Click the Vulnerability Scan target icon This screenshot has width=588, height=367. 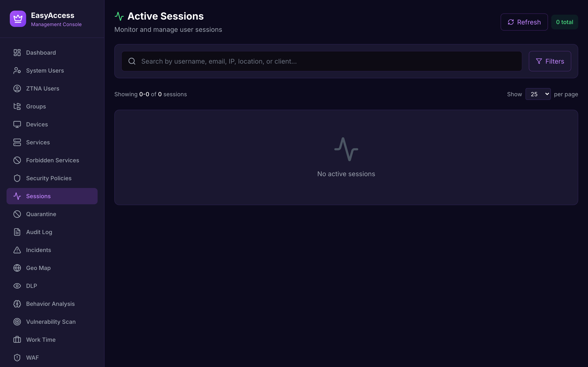pyautogui.click(x=17, y=322)
